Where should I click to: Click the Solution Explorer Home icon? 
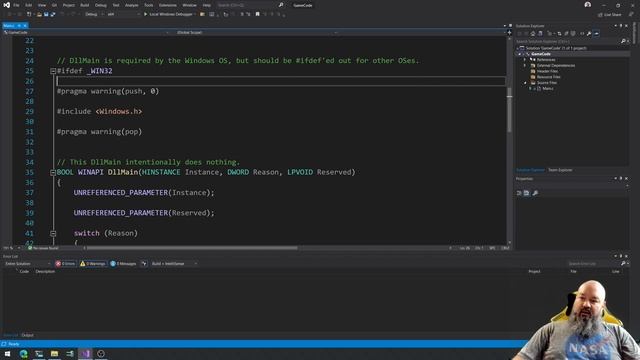pos(533,34)
